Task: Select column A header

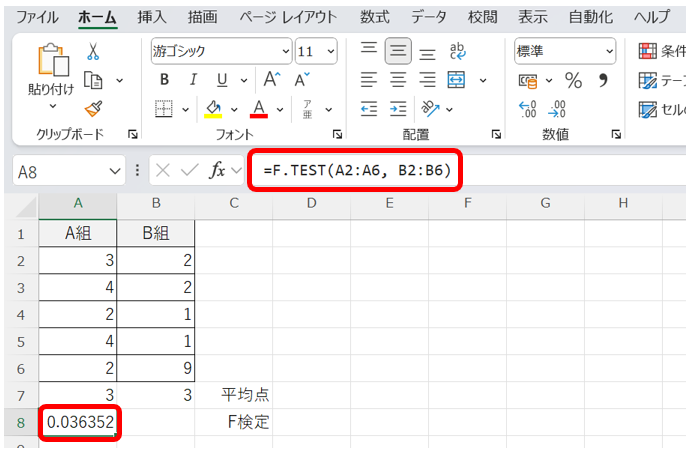Action: click(x=78, y=203)
